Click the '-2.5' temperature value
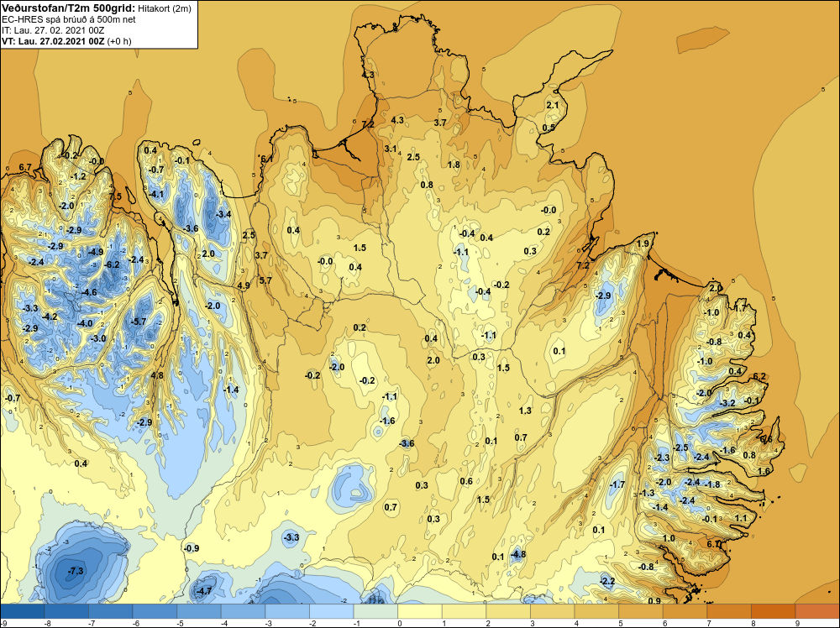Viewport: 840px width, 628px height. (x=681, y=447)
